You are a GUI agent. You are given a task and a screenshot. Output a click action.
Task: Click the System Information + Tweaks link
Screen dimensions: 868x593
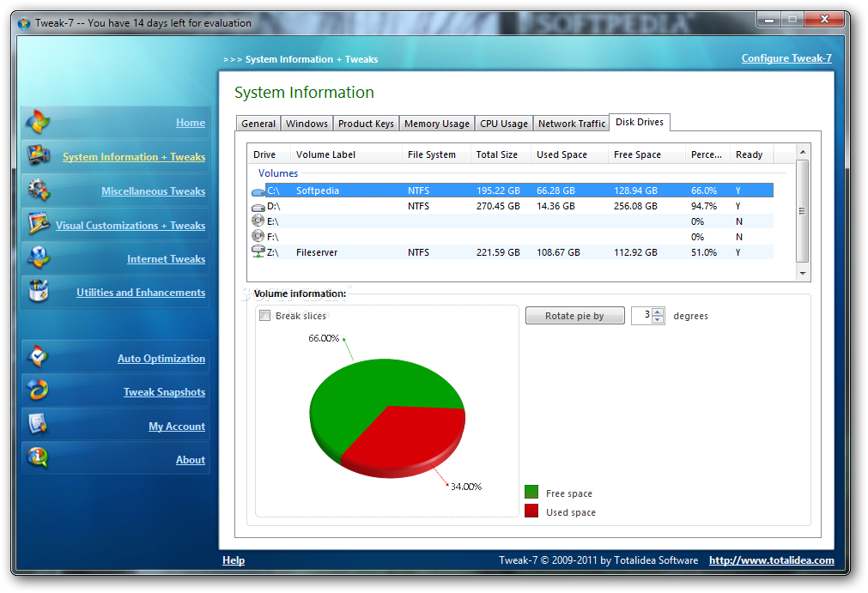pos(134,157)
